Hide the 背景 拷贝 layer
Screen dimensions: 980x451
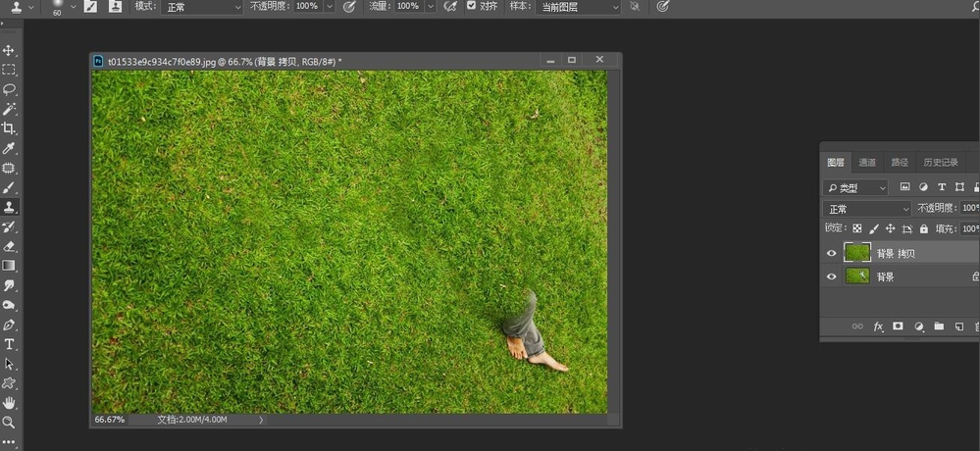point(832,253)
